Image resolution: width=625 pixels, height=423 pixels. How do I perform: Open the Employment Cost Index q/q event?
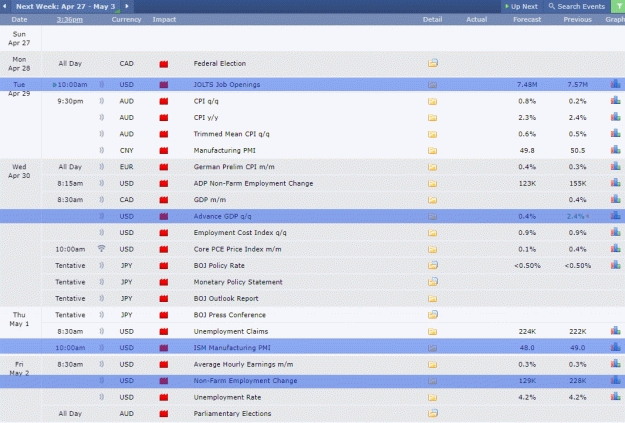pyautogui.click(x=240, y=233)
